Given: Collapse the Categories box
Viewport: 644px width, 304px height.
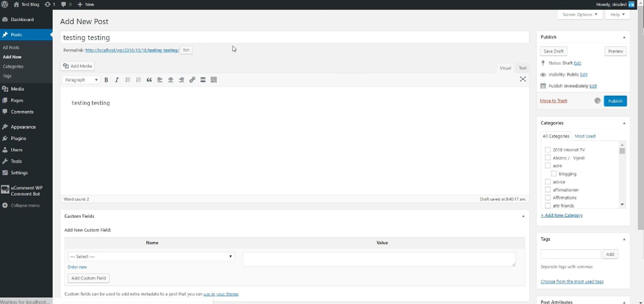Looking at the screenshot, I should tap(624, 123).
